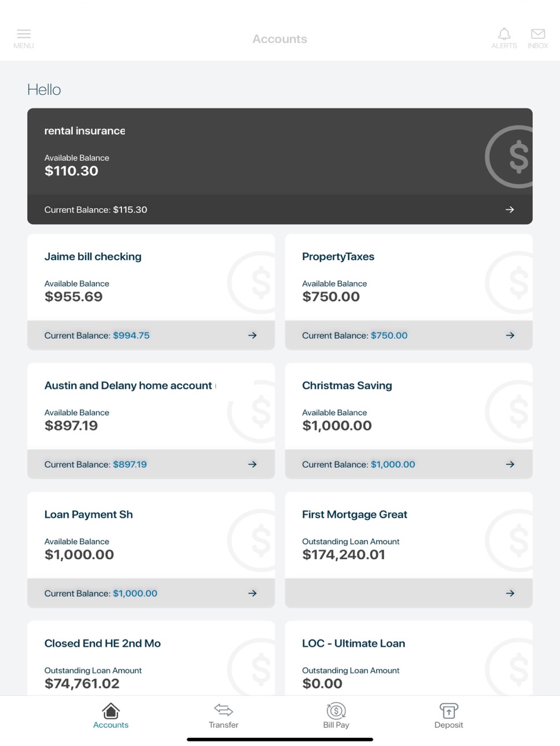Click the $110.30 available balance
Image resolution: width=560 pixels, height=746 pixels.
(x=71, y=171)
